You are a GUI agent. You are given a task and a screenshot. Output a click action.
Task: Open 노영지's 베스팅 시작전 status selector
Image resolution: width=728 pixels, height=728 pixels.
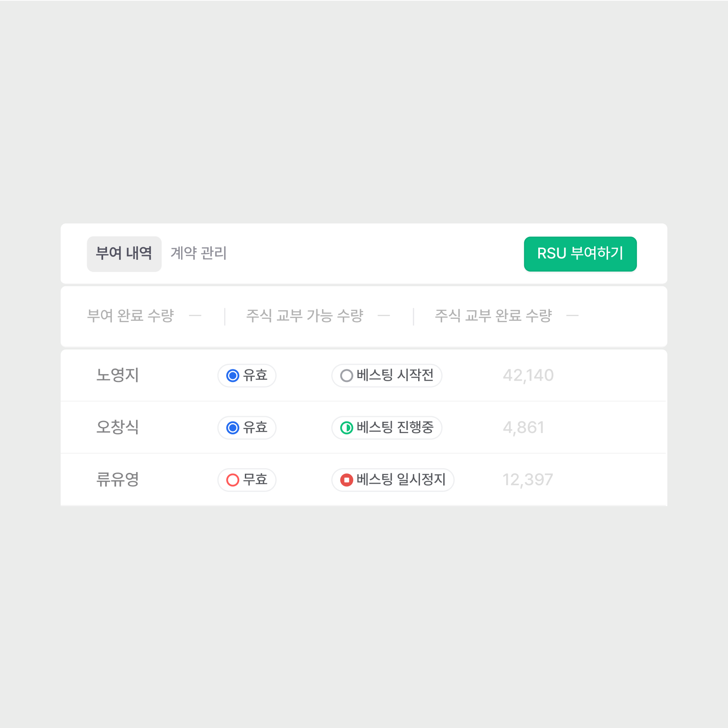[387, 376]
